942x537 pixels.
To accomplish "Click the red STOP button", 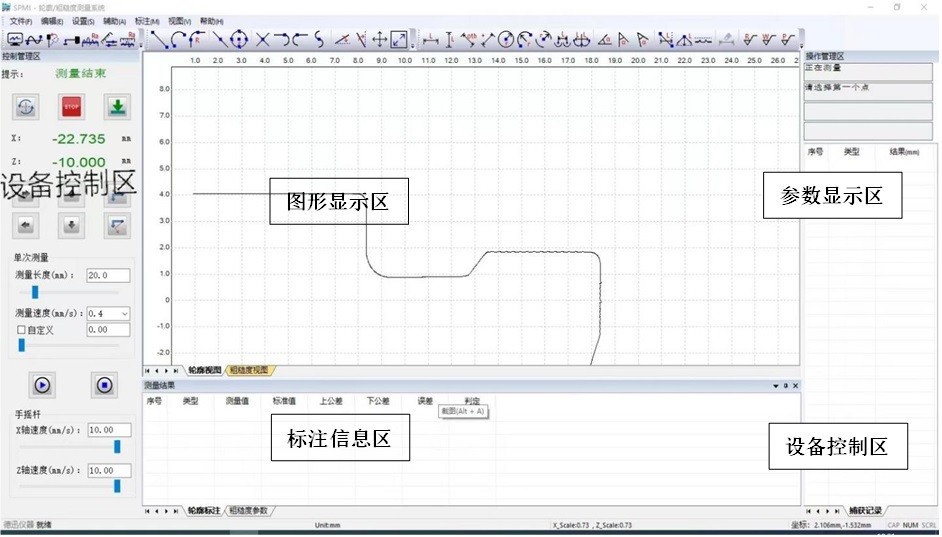I will tap(71, 106).
